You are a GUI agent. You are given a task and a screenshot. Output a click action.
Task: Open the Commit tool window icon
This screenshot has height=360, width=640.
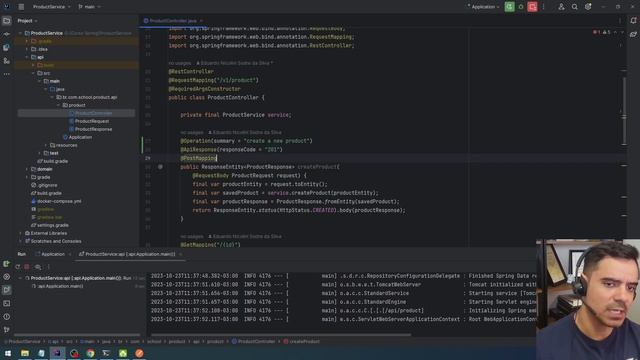7,34
